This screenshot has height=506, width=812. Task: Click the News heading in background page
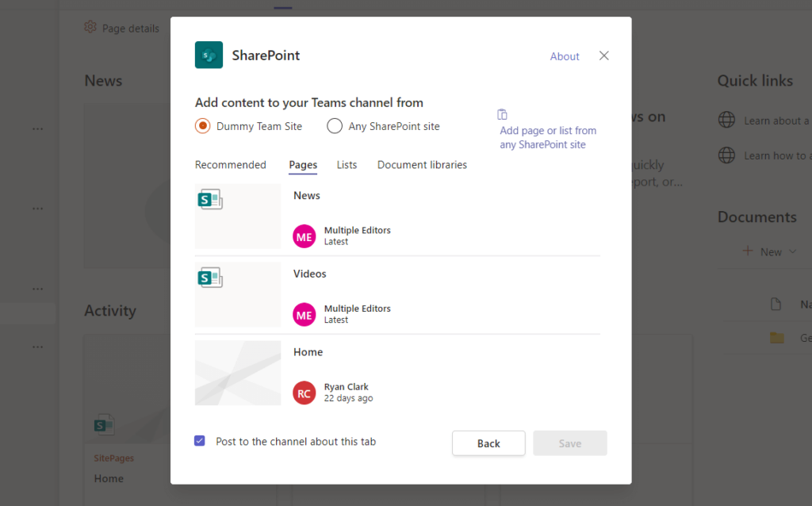tap(103, 81)
